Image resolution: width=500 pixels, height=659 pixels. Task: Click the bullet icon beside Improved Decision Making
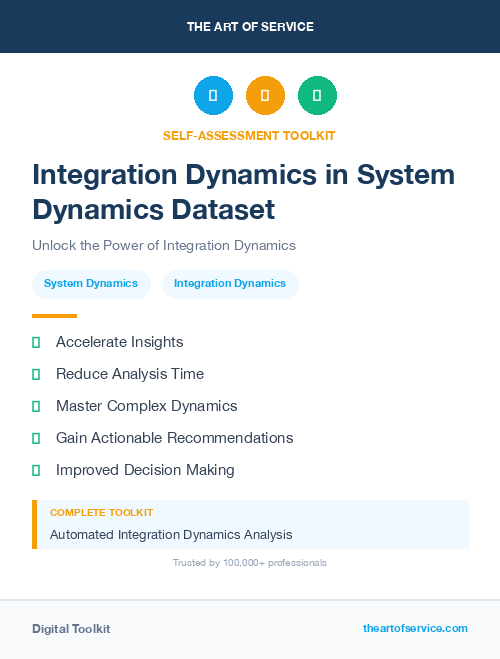coord(36,470)
